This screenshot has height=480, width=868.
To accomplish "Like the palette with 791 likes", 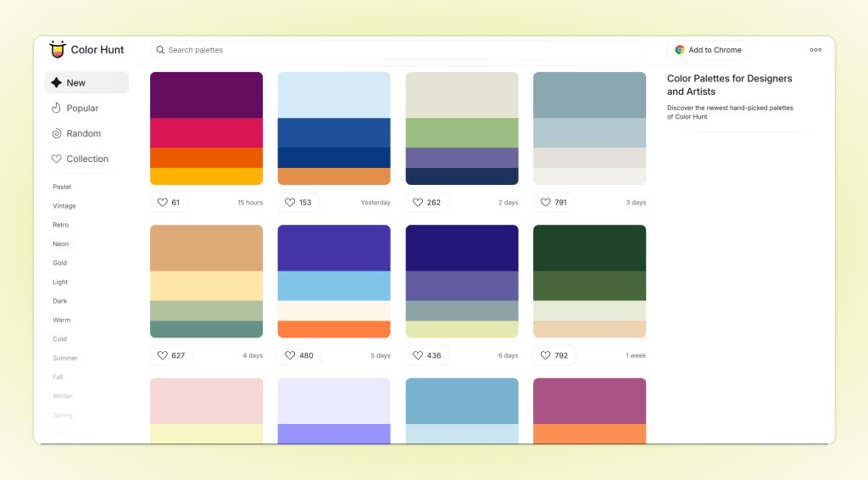I will (554, 202).
